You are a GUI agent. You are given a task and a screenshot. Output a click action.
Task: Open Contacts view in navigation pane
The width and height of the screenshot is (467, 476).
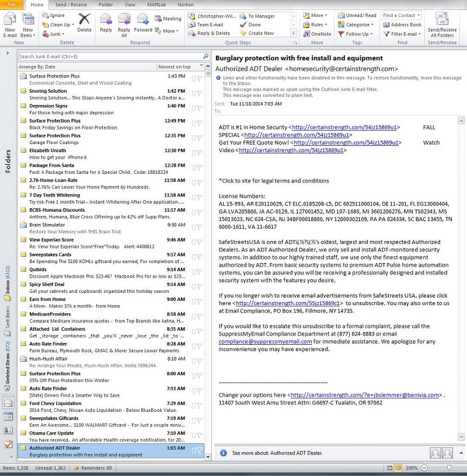tap(8, 430)
